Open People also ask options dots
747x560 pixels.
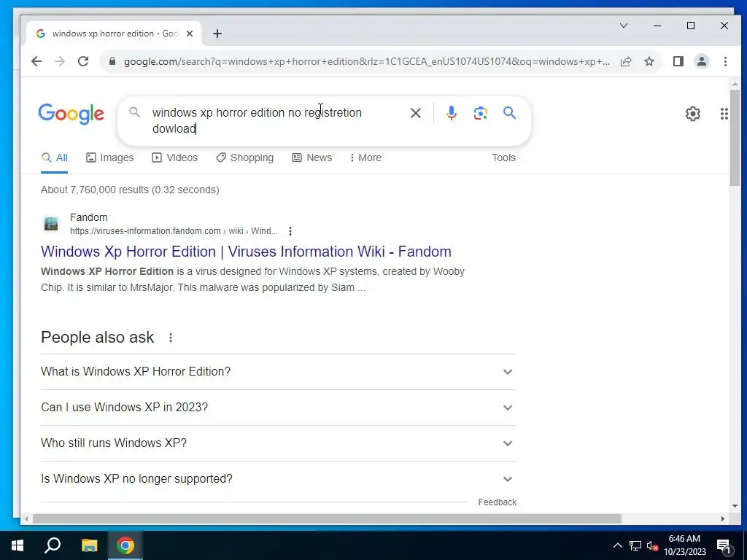pos(171,338)
